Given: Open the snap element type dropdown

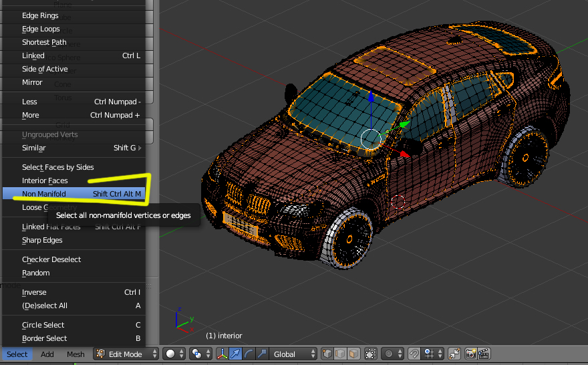Looking at the screenshot, I should pos(433,354).
